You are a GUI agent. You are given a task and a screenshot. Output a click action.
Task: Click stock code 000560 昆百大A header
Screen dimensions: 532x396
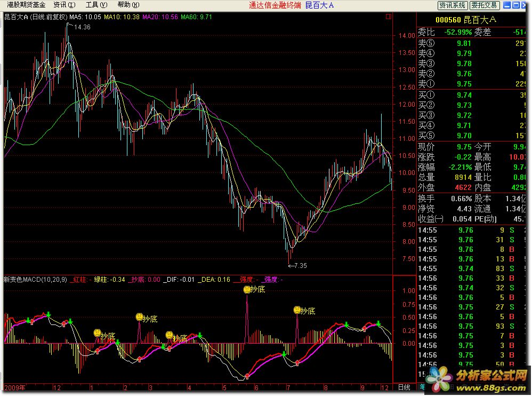[x=465, y=20]
